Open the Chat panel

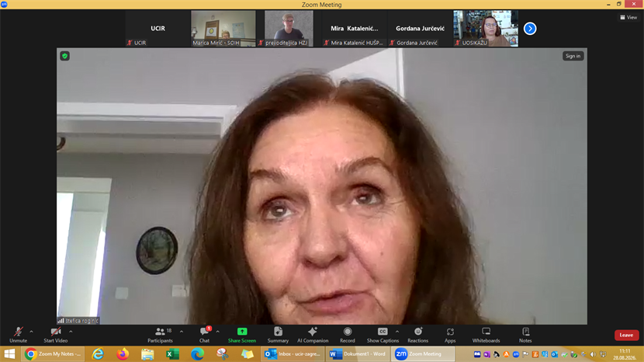coord(205,335)
